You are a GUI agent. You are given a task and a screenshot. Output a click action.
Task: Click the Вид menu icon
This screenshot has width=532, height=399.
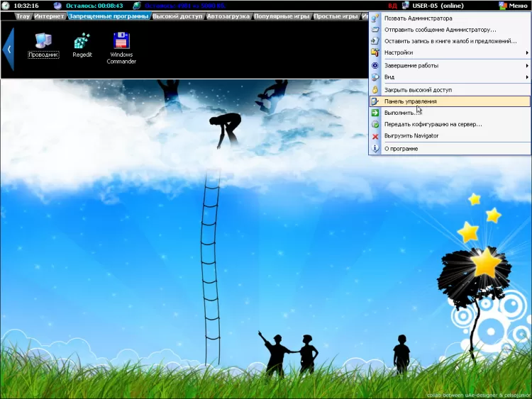tap(375, 77)
